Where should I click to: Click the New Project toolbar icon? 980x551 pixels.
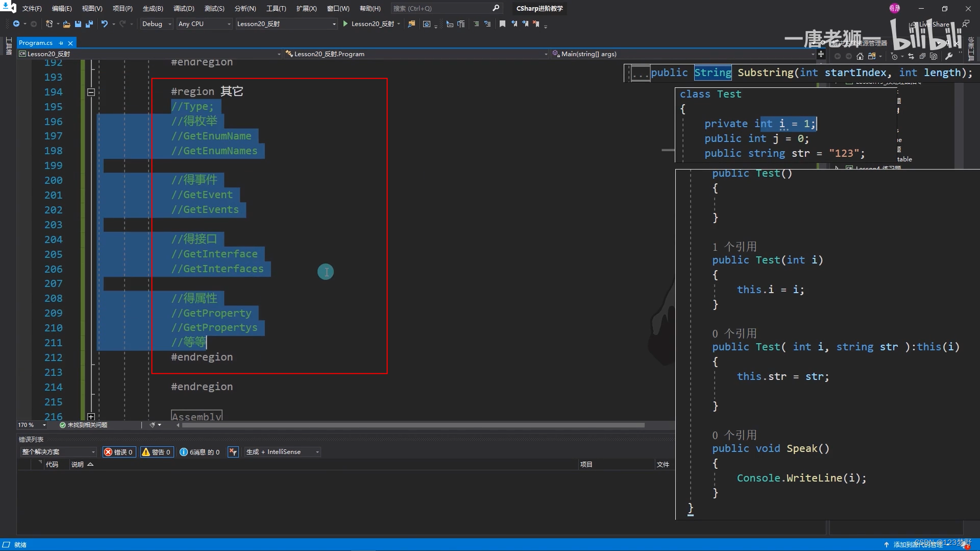click(x=49, y=24)
